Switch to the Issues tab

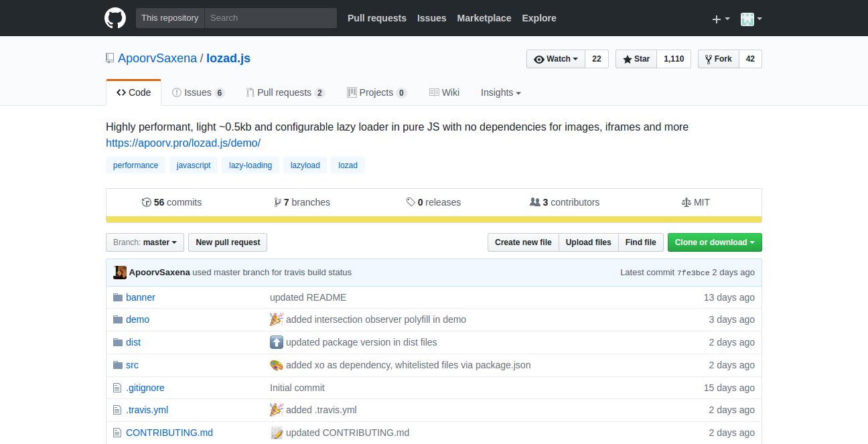point(198,92)
